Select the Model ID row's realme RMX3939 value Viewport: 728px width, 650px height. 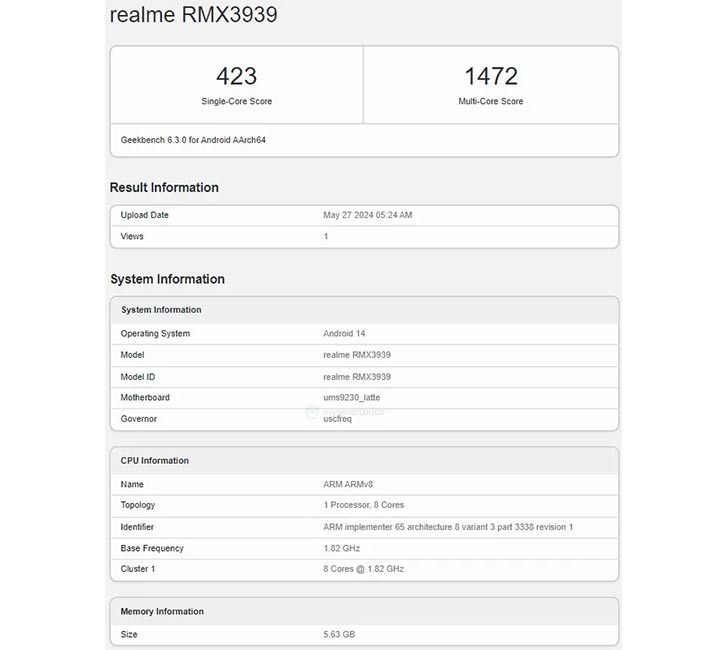(357, 377)
